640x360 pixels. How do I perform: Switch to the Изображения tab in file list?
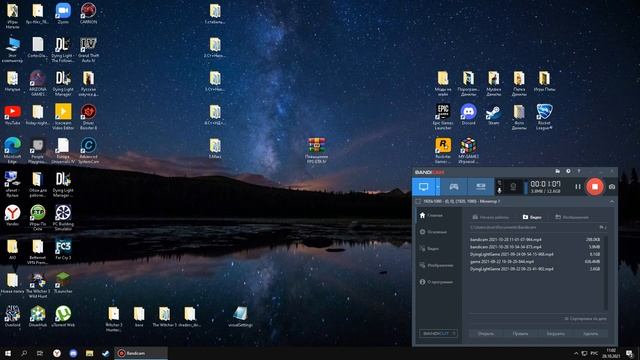(572, 217)
